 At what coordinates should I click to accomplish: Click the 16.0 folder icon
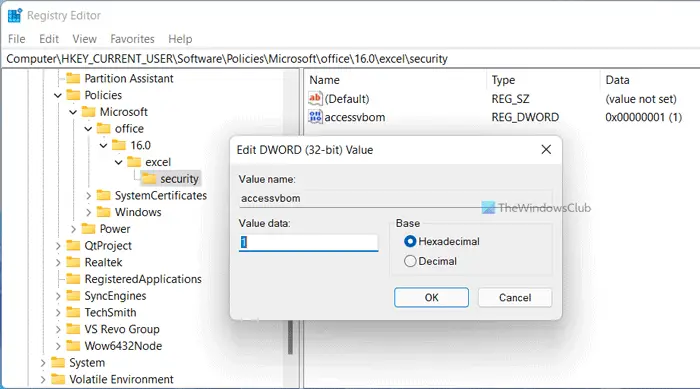coord(119,145)
